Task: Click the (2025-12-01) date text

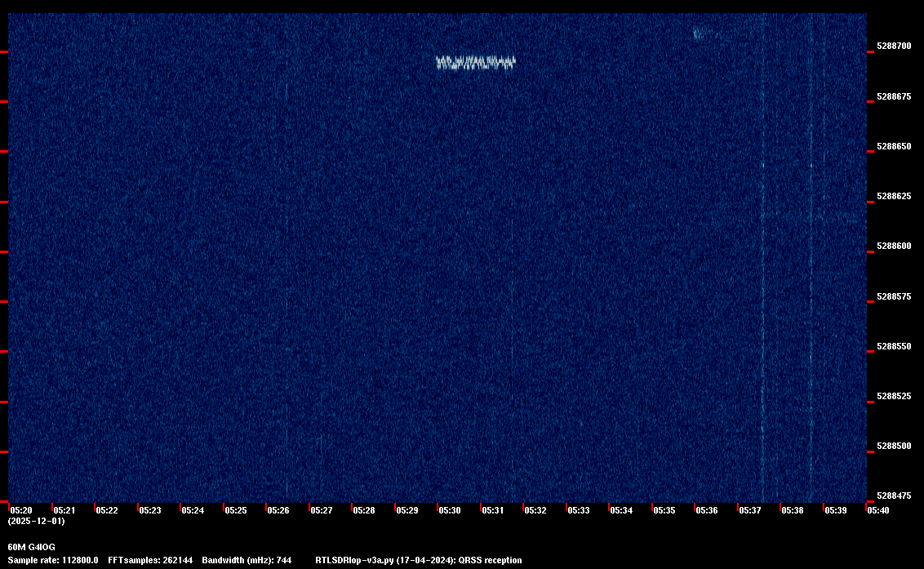Action: (x=37, y=521)
